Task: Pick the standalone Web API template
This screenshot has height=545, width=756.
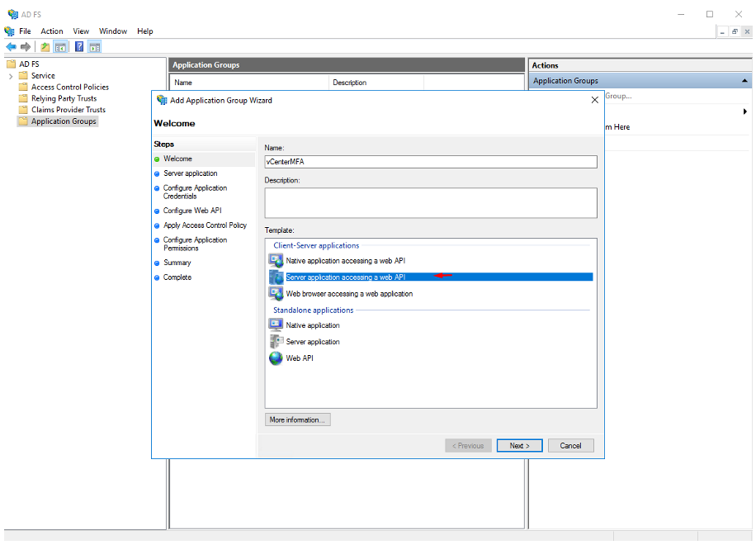Action: (x=299, y=358)
